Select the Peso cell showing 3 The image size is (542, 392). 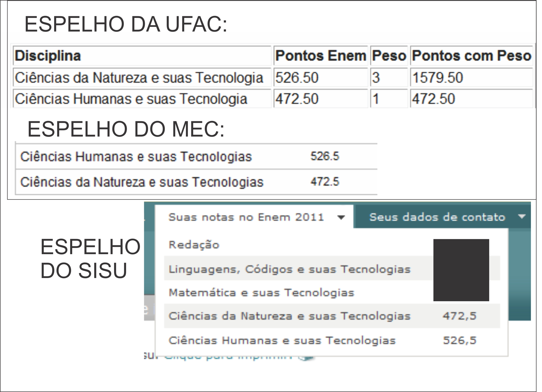[376, 78]
